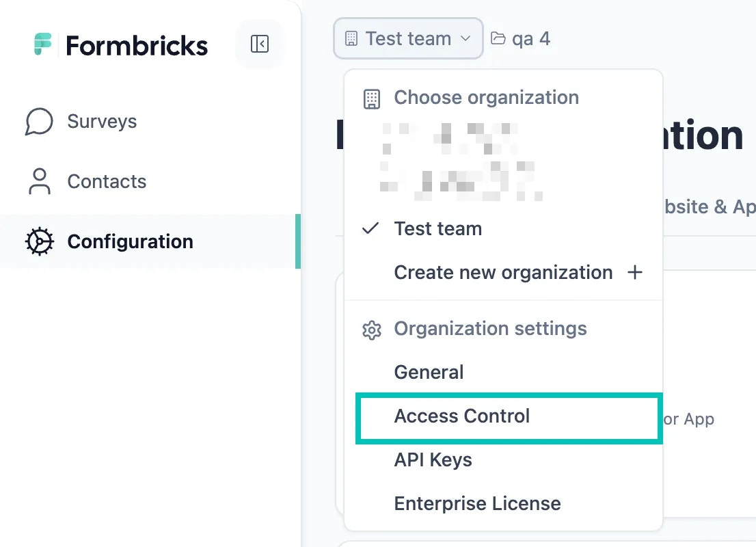Click the Configuration gear icon
The image size is (756, 547).
tap(39, 242)
